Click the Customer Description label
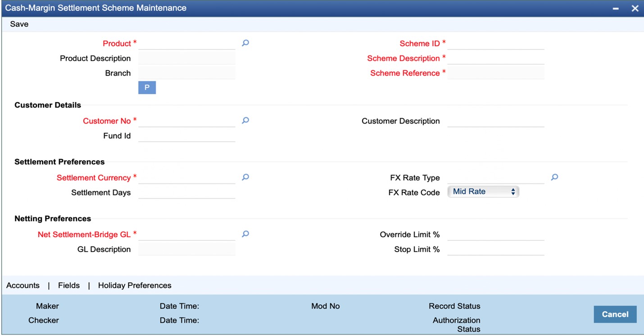 coord(401,121)
